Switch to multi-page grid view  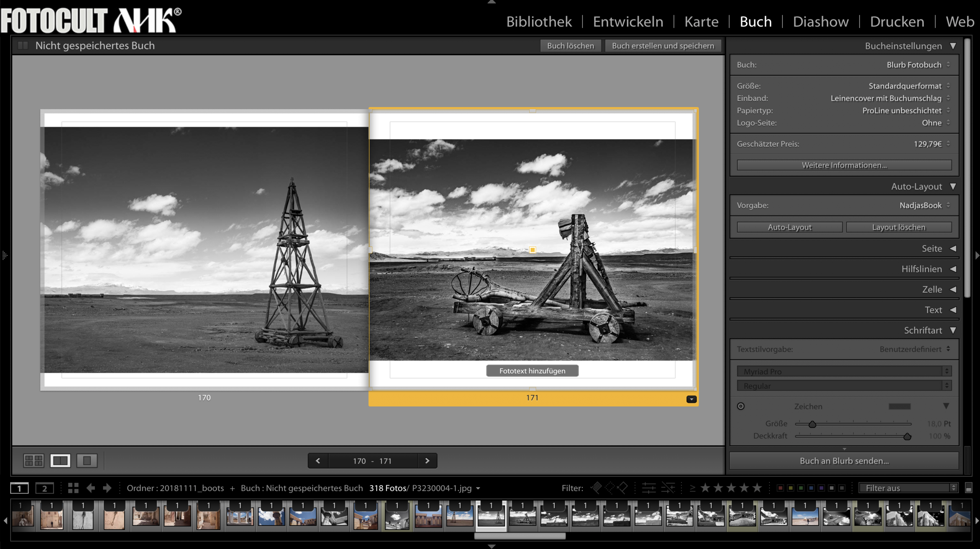point(33,460)
